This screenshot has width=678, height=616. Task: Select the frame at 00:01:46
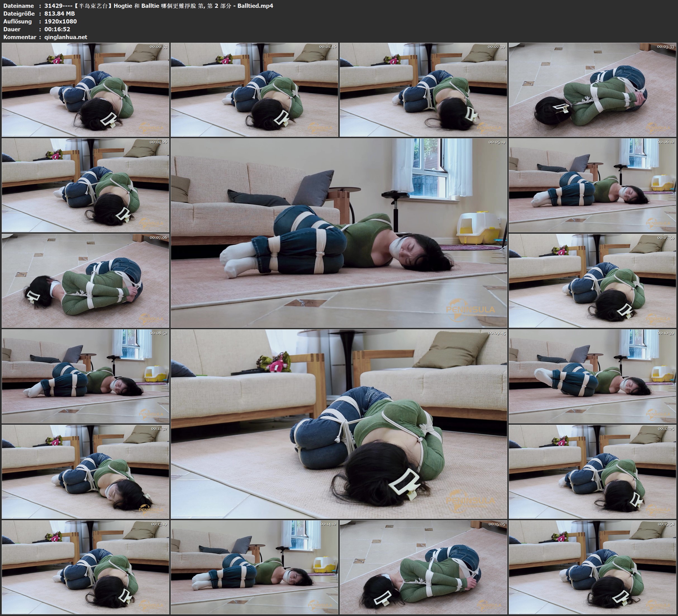point(254,90)
